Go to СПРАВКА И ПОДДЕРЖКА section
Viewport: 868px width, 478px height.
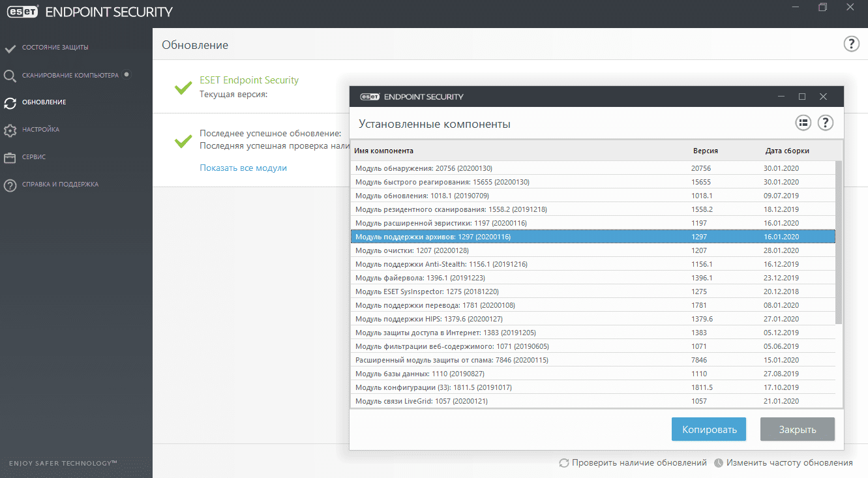pos(60,185)
